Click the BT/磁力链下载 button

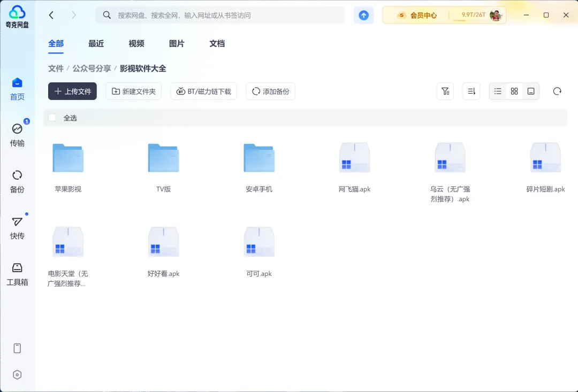(204, 91)
